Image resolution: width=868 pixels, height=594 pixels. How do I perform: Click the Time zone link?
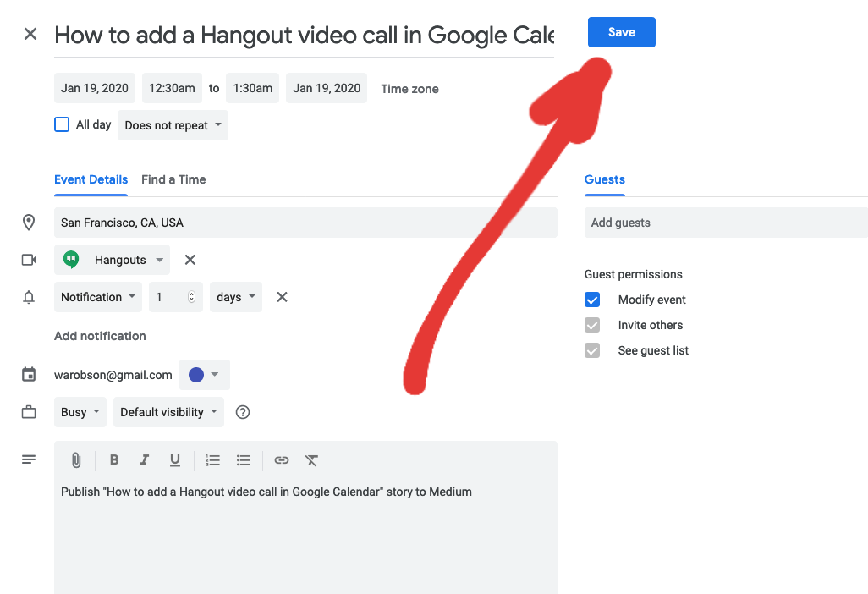pyautogui.click(x=409, y=89)
